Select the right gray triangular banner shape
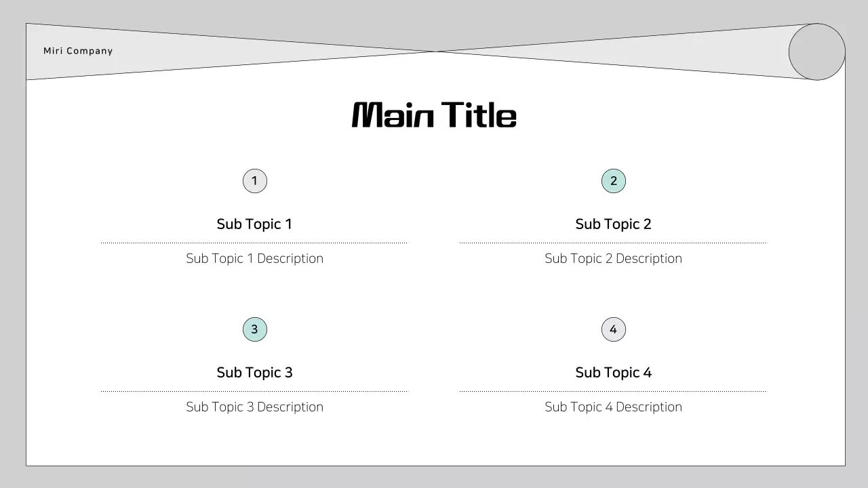Screen dimensions: 868x488 (x=678, y=53)
